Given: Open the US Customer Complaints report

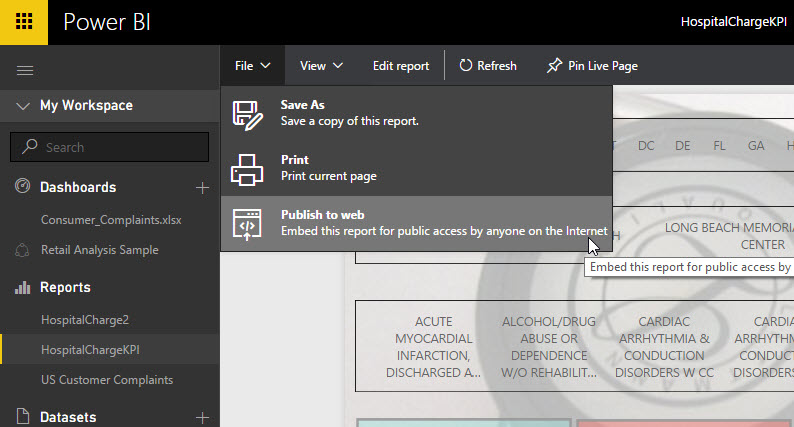Looking at the screenshot, I should (107, 380).
